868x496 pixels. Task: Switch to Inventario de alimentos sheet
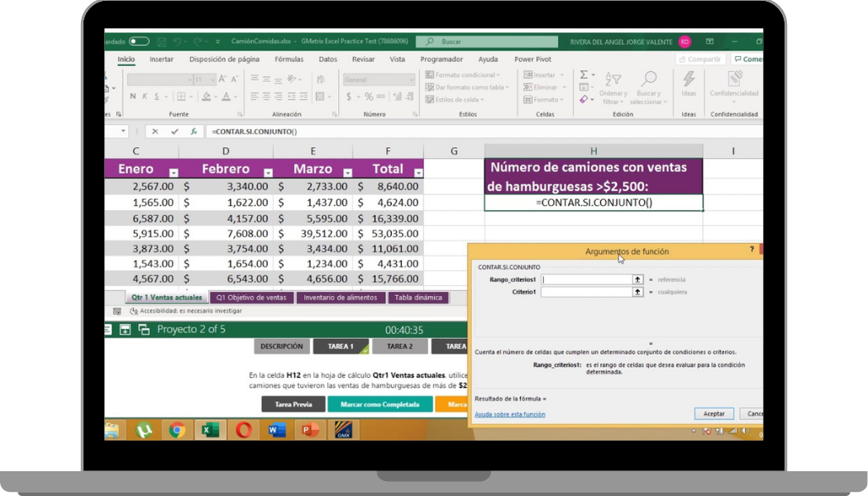point(341,298)
